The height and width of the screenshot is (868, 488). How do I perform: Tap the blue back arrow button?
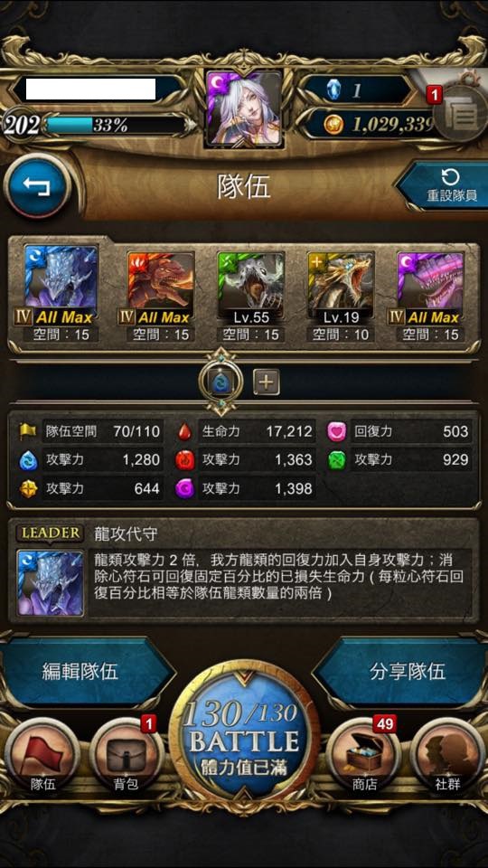click(x=38, y=186)
